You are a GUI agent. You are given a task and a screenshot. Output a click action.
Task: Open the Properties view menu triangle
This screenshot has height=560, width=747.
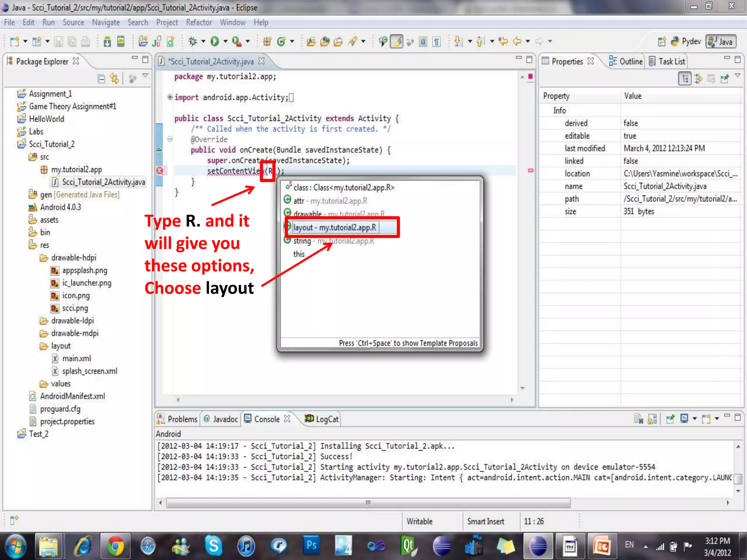[x=738, y=75]
